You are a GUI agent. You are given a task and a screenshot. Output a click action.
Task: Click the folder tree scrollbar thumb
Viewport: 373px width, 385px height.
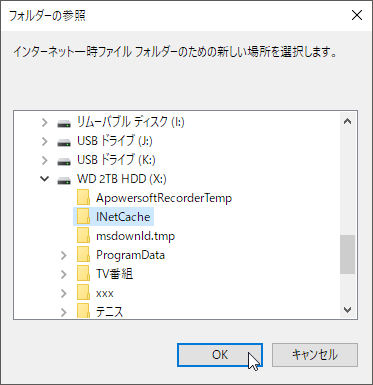point(347,255)
